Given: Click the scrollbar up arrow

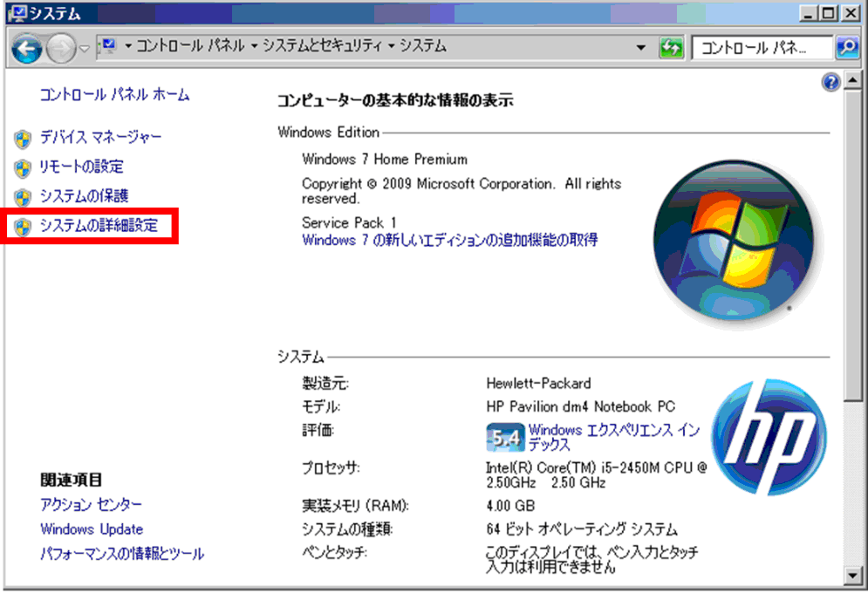Looking at the screenshot, I should pyautogui.click(x=852, y=81).
